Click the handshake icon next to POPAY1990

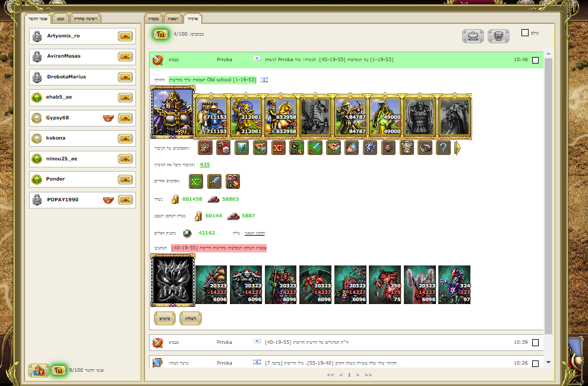click(108, 200)
